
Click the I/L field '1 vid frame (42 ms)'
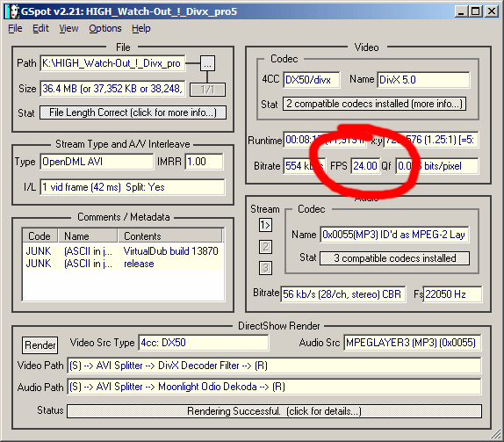[133, 187]
